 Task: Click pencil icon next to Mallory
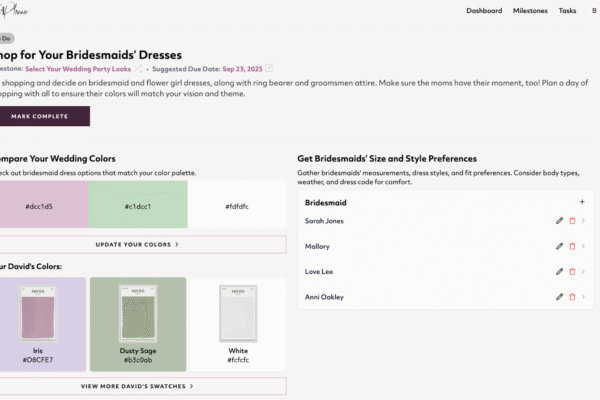click(559, 246)
